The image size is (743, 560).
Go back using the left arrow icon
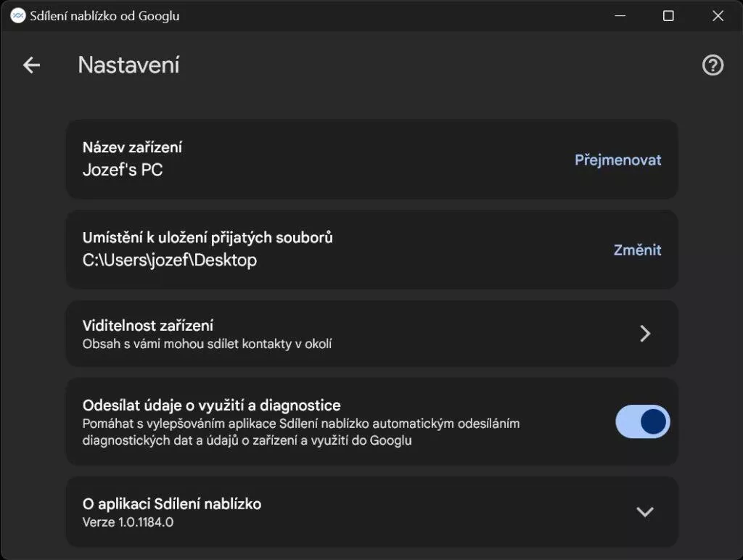coord(31,65)
